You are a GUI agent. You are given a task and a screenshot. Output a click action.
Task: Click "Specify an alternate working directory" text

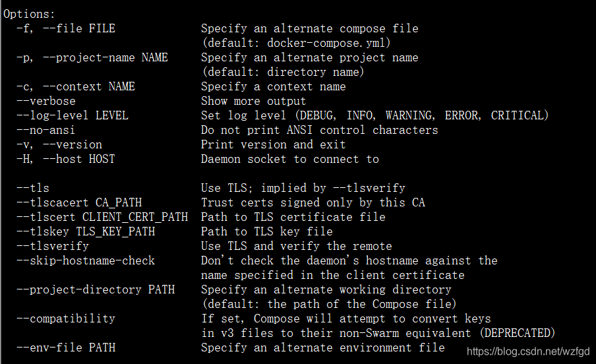point(326,289)
